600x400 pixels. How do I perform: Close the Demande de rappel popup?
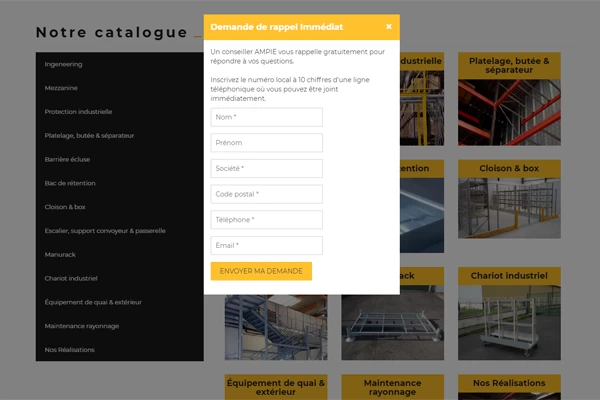389,26
